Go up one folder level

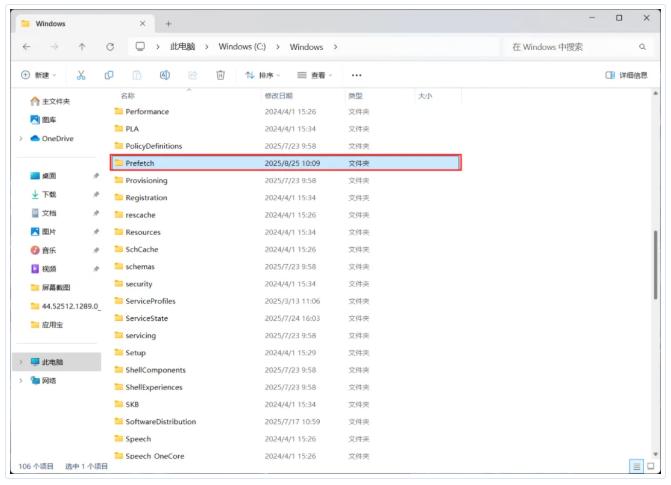[x=82, y=47]
